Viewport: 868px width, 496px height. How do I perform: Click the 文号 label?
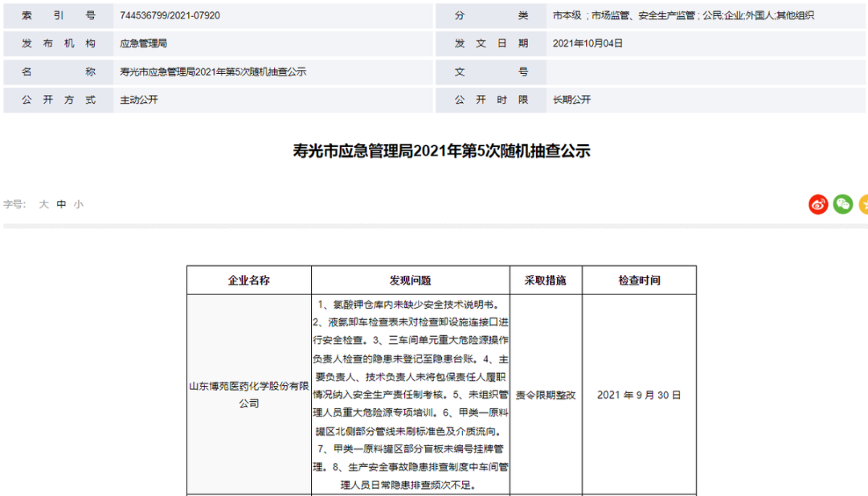click(x=492, y=72)
